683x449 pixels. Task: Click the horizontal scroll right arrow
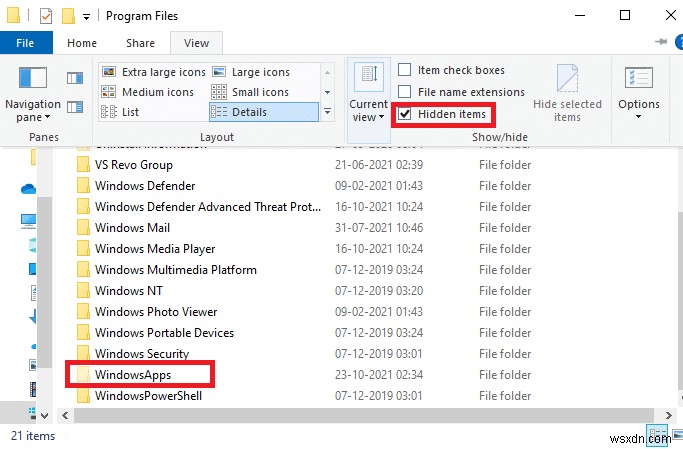click(x=668, y=415)
